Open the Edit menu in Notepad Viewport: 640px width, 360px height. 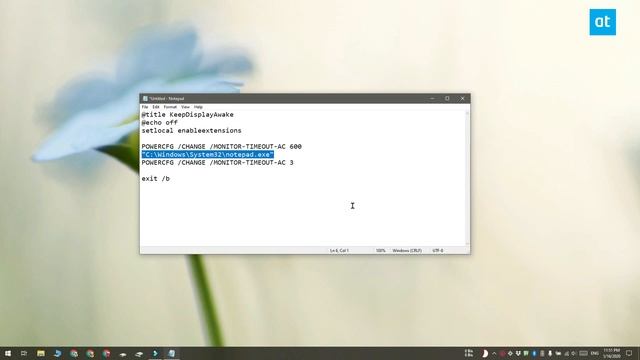[x=156, y=107]
